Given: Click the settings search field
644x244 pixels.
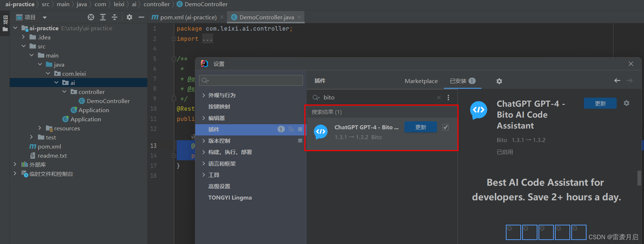Looking at the screenshot, I should (x=251, y=80).
